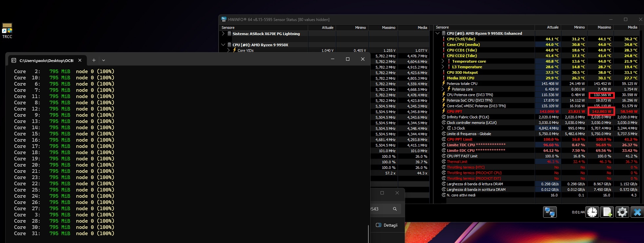Viewport: 644px width, 243px height.
Task: Expand L3 Clock subtree
Action: point(443,128)
